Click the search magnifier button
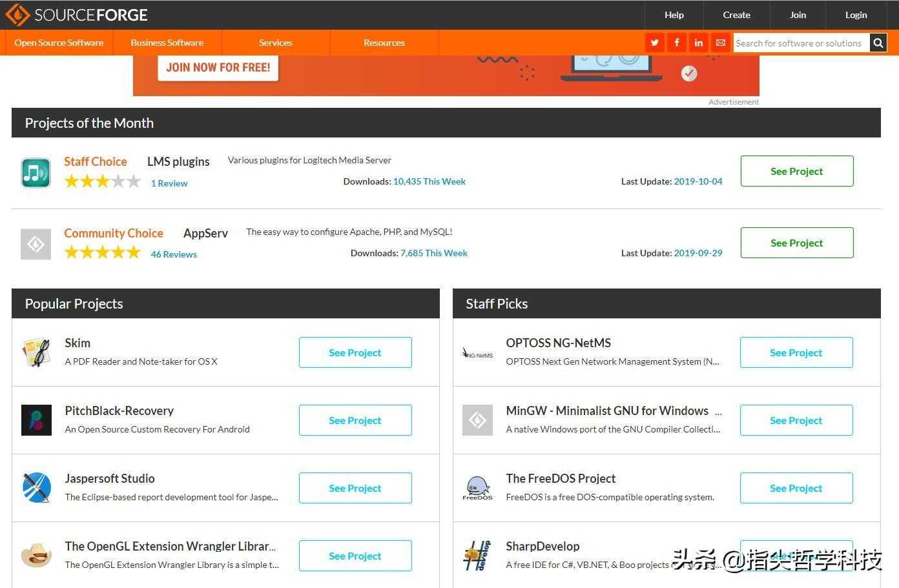This screenshot has width=899, height=588. (878, 43)
